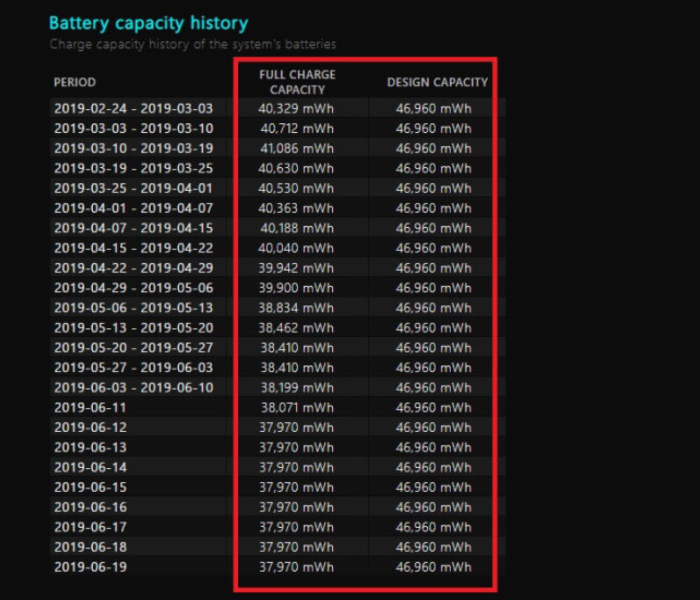
Task: Select the DESIGN CAPACITY column header
Action: pos(437,82)
